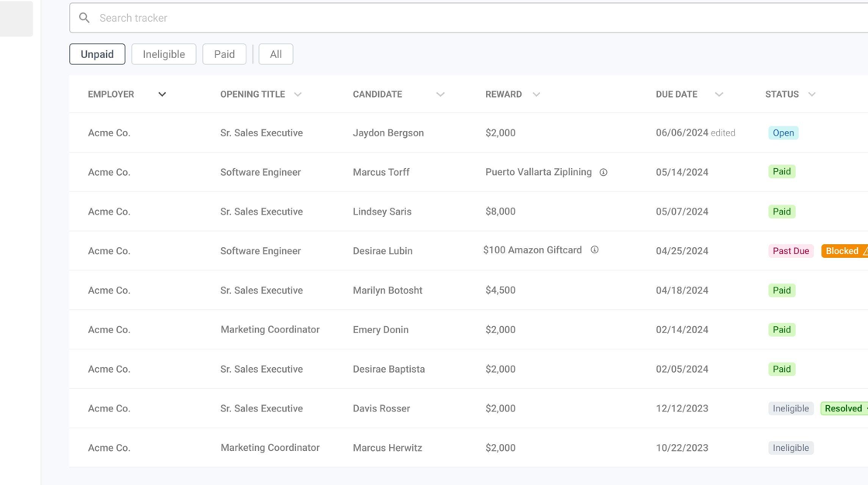Open the Opening Title column dropdown
The height and width of the screenshot is (485, 868).
click(x=298, y=94)
